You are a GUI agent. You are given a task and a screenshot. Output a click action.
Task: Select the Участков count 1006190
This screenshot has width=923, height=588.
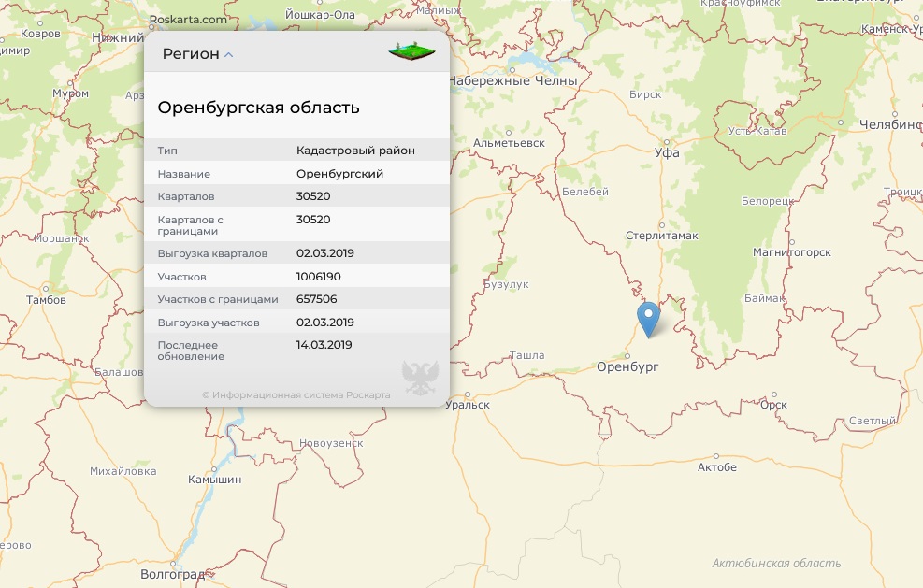[318, 277]
